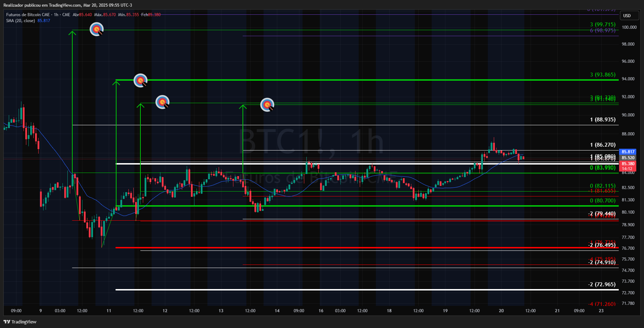
Task: Click the date label 13 on time axis
Action: [221, 311]
